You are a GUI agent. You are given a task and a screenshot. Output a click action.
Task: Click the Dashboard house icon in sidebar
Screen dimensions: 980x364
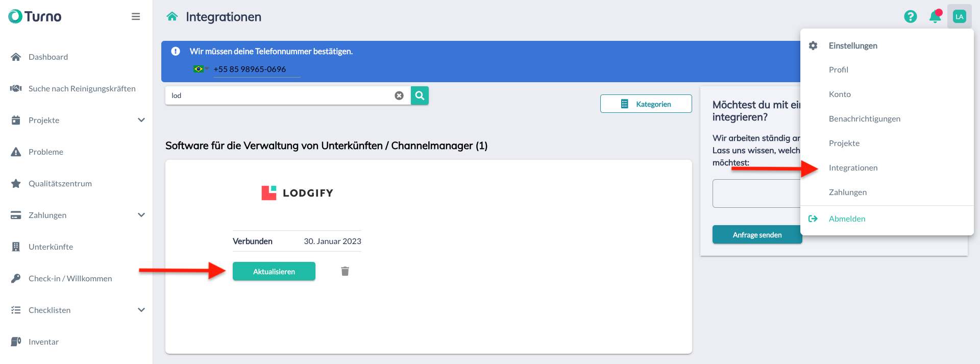(16, 57)
